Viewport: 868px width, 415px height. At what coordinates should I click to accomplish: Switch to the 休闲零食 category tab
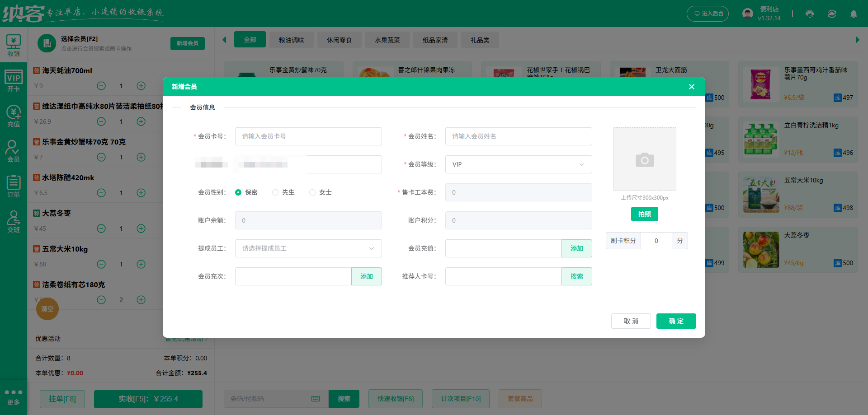tap(339, 40)
